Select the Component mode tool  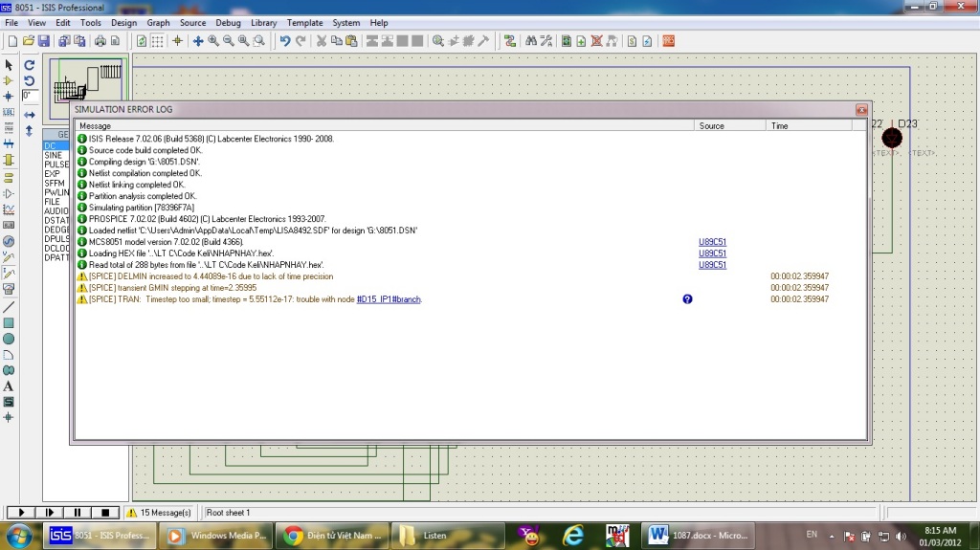pyautogui.click(x=9, y=80)
